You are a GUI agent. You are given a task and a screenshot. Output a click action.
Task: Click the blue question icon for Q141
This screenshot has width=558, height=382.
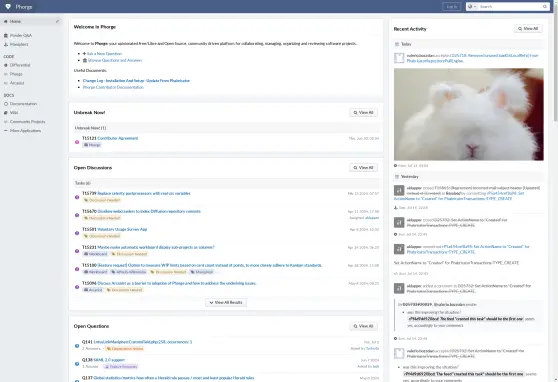77,345
